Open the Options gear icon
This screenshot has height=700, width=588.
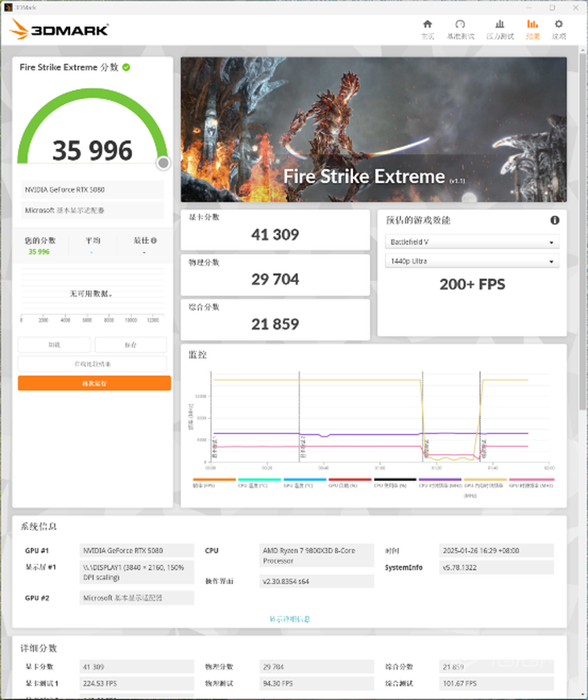(x=558, y=24)
